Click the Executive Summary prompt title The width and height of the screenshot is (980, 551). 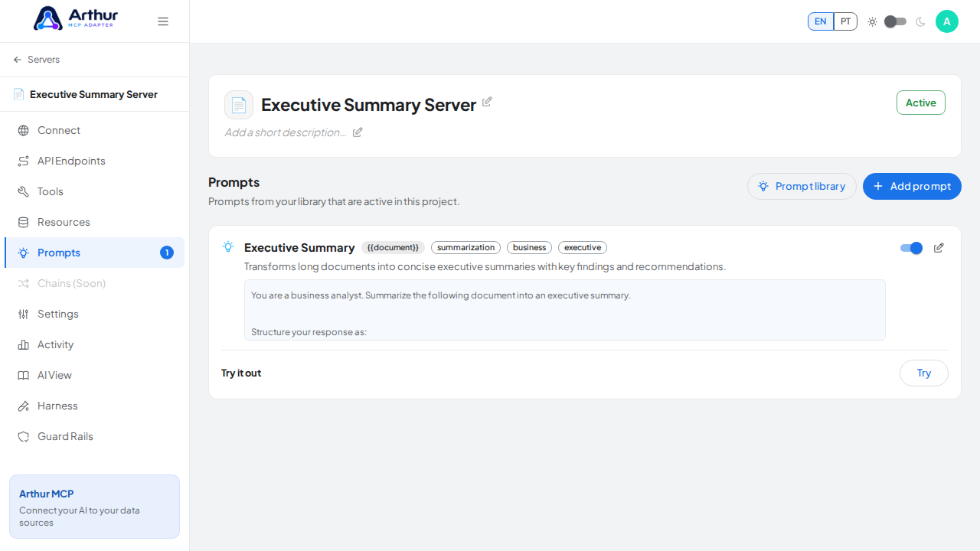pos(299,248)
